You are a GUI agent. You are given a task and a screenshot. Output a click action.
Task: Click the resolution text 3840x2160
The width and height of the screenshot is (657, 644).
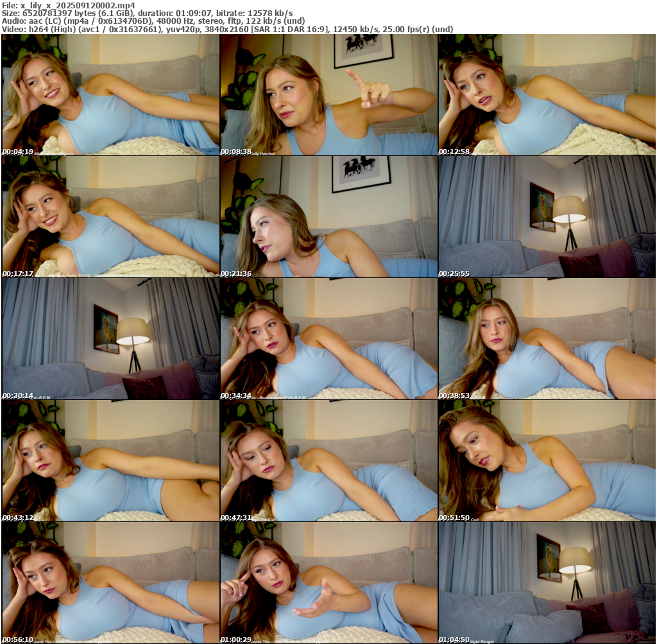[225, 30]
